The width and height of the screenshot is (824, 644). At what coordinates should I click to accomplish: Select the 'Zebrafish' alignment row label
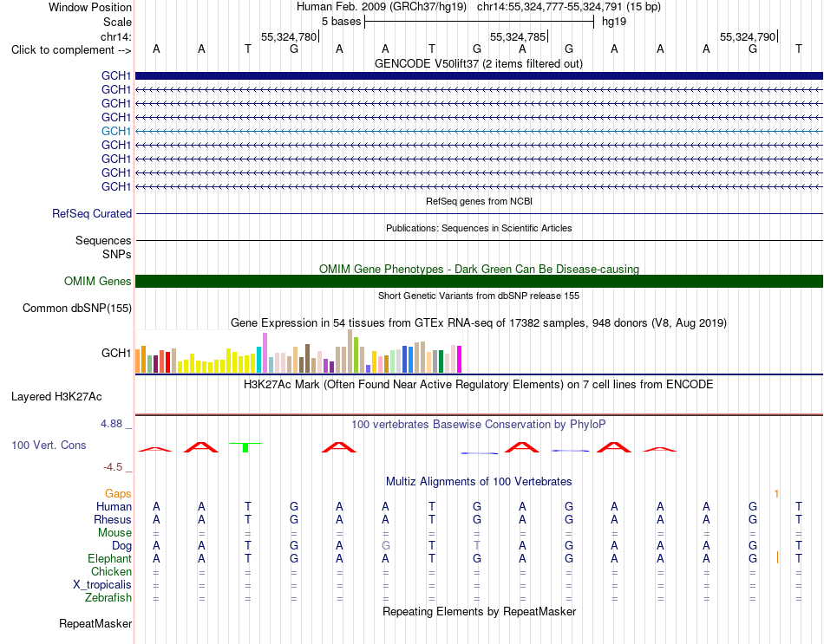coord(108,598)
